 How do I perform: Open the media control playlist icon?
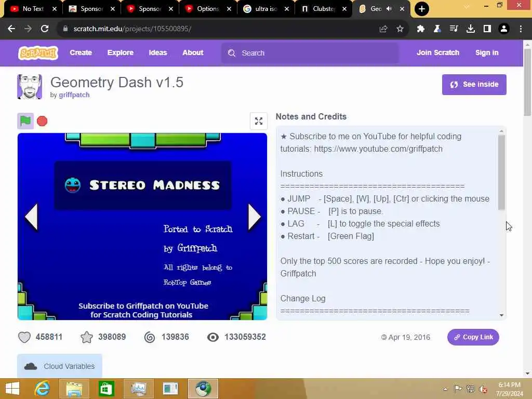pyautogui.click(x=454, y=29)
